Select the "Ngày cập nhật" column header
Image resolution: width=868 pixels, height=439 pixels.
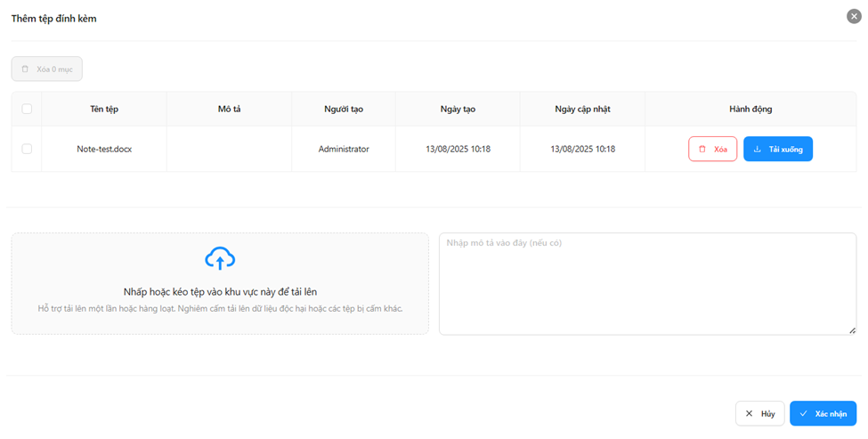[582, 110]
